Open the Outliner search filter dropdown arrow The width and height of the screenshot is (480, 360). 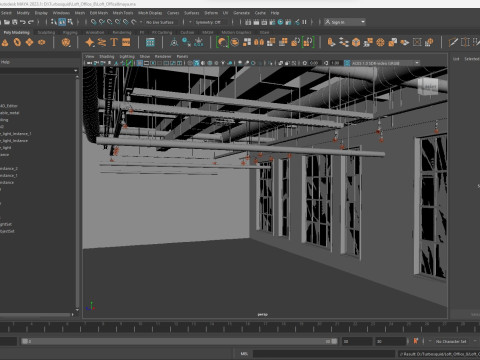click(x=76, y=71)
